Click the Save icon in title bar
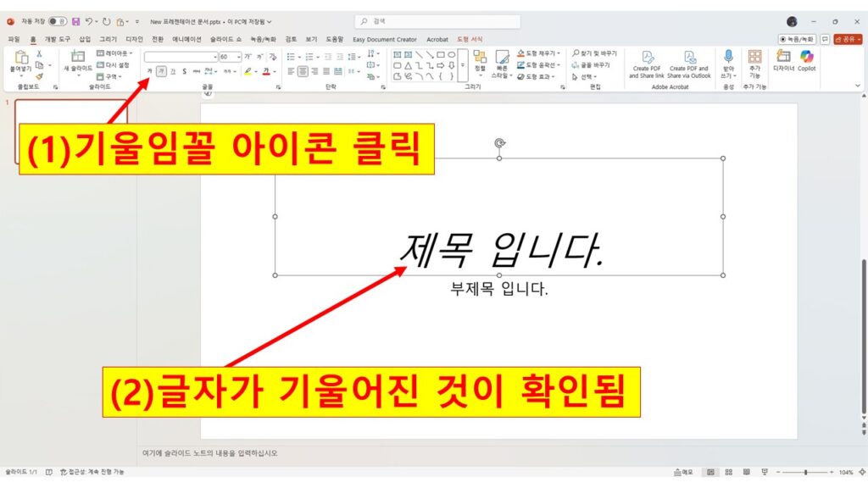Screen dimensions: 868x488 pos(75,21)
